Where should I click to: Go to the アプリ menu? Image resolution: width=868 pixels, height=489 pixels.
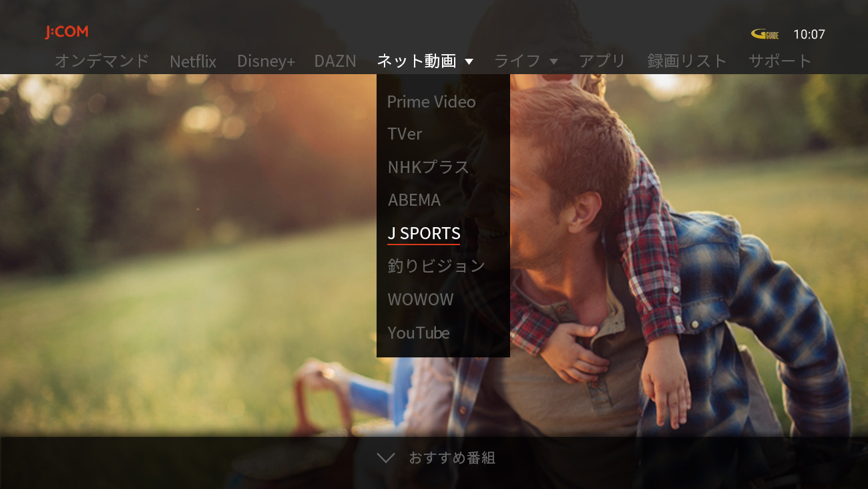602,61
